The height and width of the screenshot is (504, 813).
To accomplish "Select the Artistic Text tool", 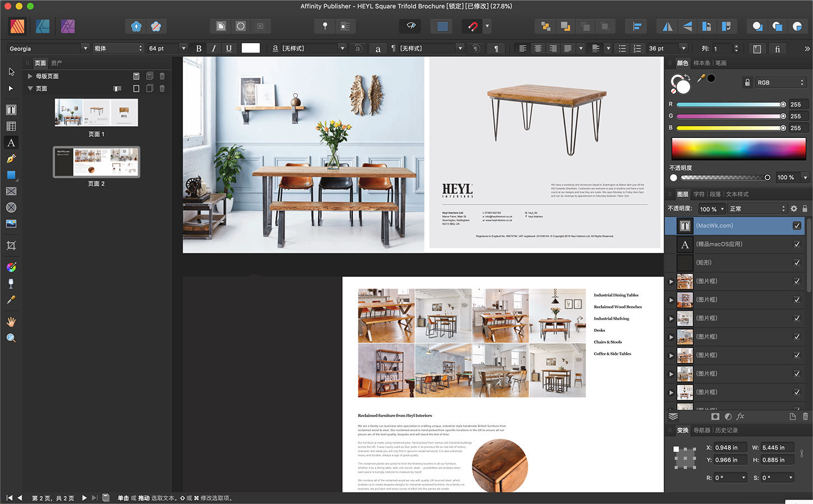I will [x=11, y=143].
